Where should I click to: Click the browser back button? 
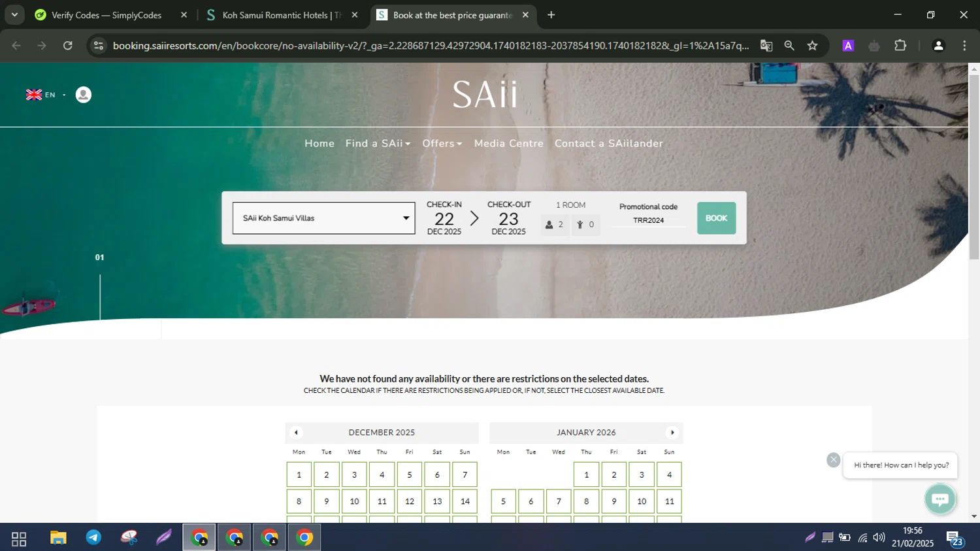click(x=16, y=46)
